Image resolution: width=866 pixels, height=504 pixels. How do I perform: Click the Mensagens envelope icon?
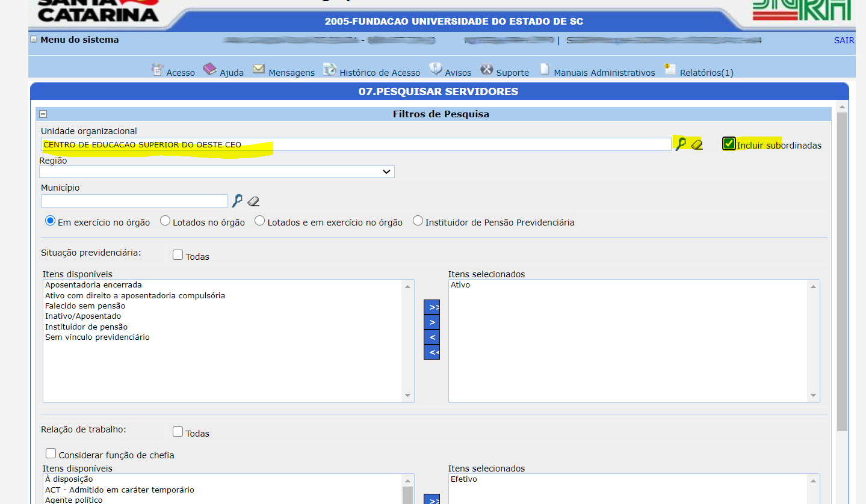click(259, 69)
